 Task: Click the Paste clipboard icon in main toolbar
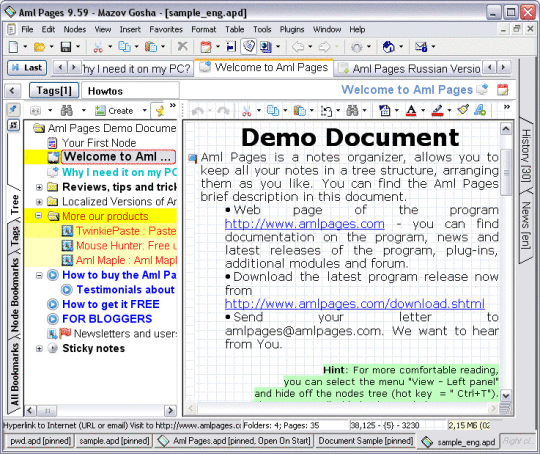(x=151, y=47)
